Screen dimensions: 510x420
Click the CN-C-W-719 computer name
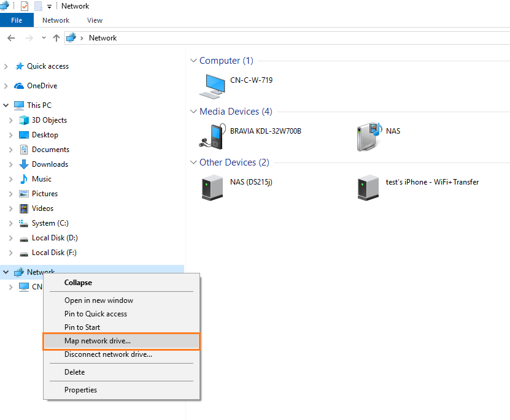251,80
